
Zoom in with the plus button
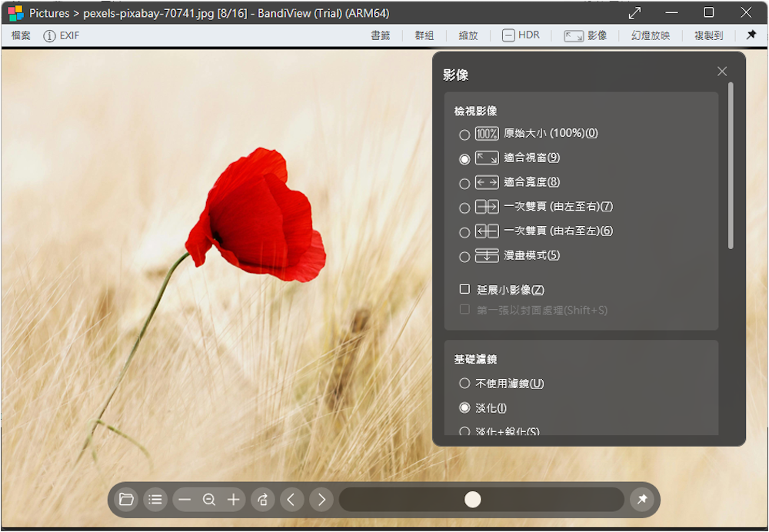coord(234,500)
